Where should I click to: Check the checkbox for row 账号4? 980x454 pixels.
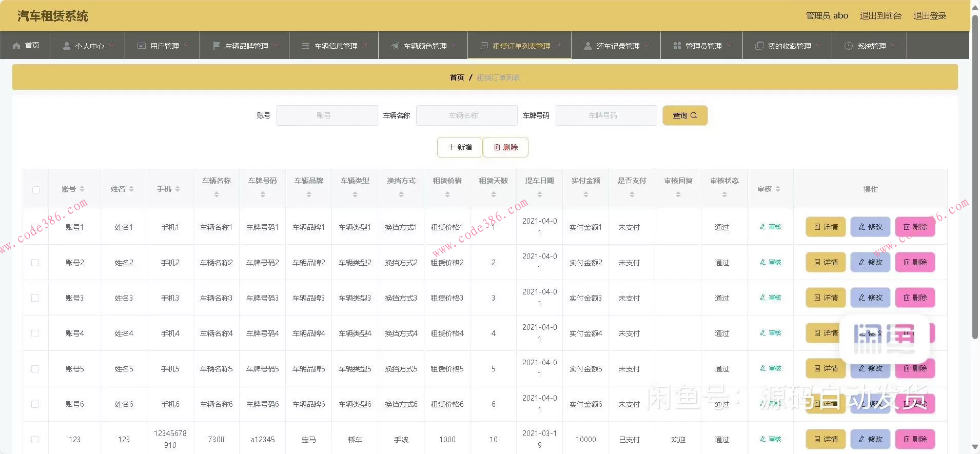pos(35,333)
